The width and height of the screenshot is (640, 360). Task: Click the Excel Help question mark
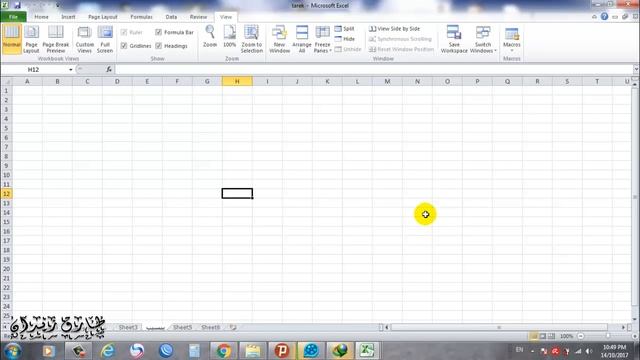click(604, 17)
